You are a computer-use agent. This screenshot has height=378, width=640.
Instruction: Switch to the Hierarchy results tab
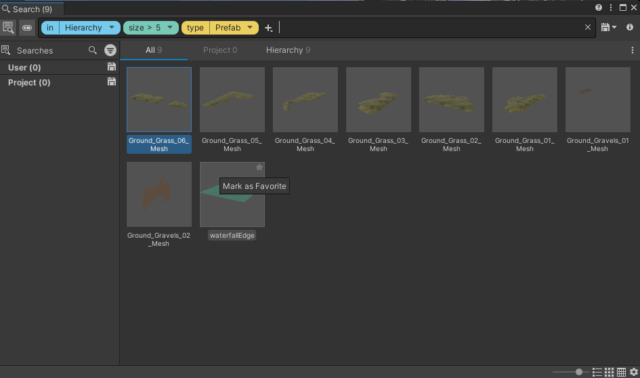click(x=288, y=50)
